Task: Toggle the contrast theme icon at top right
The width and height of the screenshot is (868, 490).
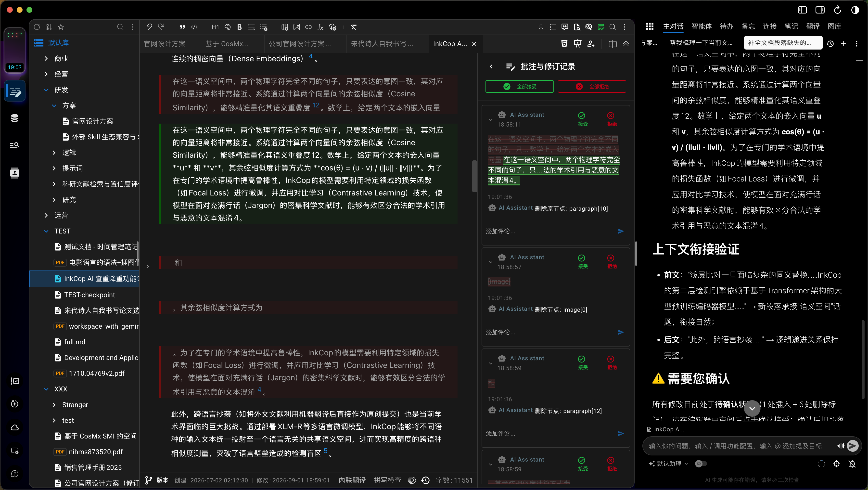Action: click(855, 10)
